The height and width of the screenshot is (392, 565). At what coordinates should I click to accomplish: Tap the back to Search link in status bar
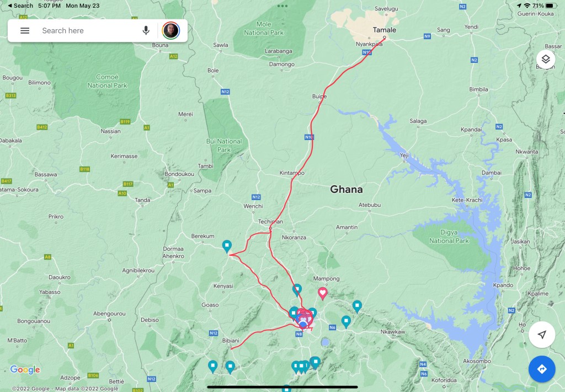point(20,6)
